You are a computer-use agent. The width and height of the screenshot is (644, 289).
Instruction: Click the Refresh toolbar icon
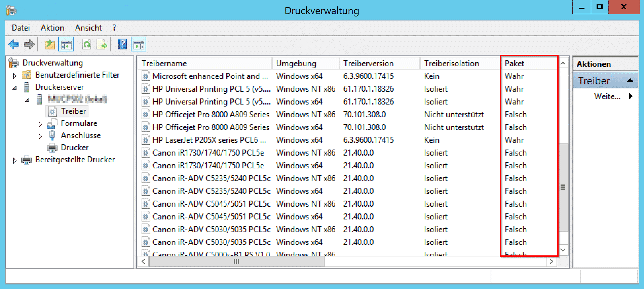click(87, 44)
